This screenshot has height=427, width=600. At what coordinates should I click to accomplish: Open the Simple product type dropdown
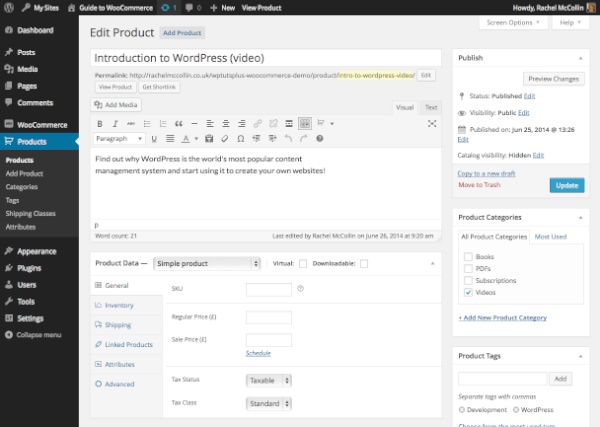pyautogui.click(x=207, y=264)
